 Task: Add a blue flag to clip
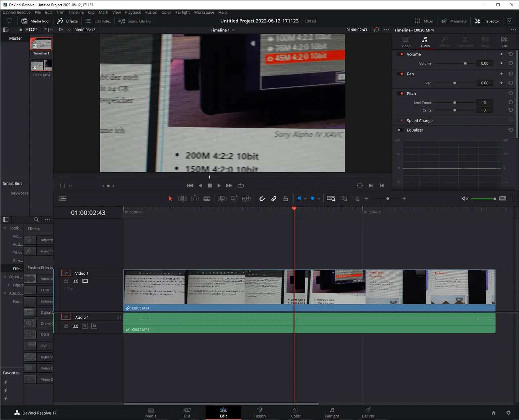(x=299, y=199)
